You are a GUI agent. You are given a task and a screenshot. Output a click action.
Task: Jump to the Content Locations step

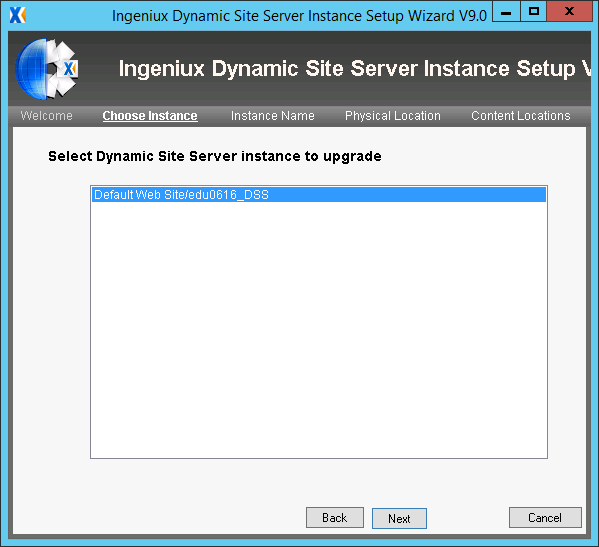521,116
